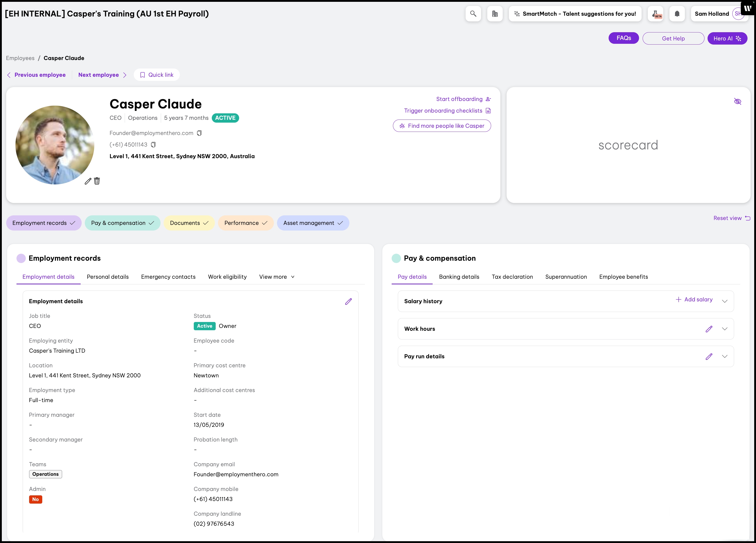Hide the scorecard with eye icon

pyautogui.click(x=737, y=101)
